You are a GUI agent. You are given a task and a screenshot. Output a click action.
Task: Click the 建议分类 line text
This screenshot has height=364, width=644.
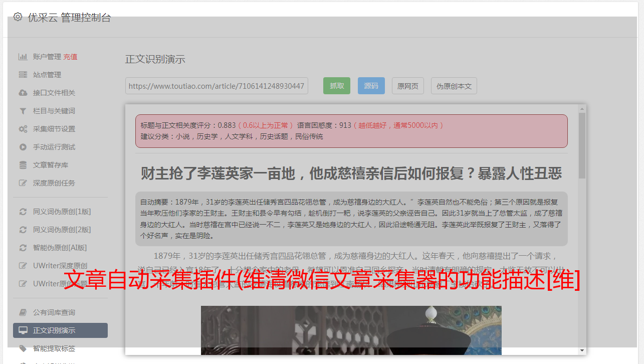232,136
